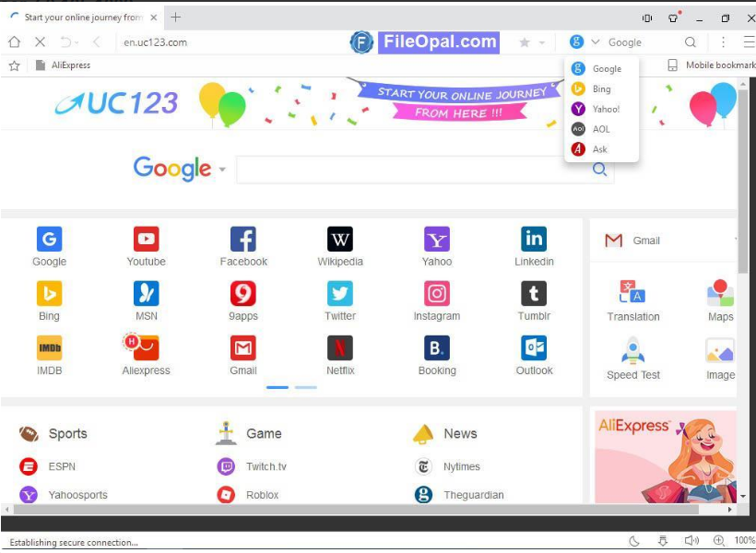The height and width of the screenshot is (553, 756).
Task: Open the Youtube shortcut
Action: (x=146, y=247)
